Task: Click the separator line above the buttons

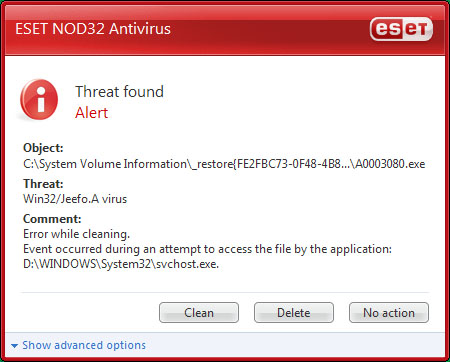Action: (225, 293)
